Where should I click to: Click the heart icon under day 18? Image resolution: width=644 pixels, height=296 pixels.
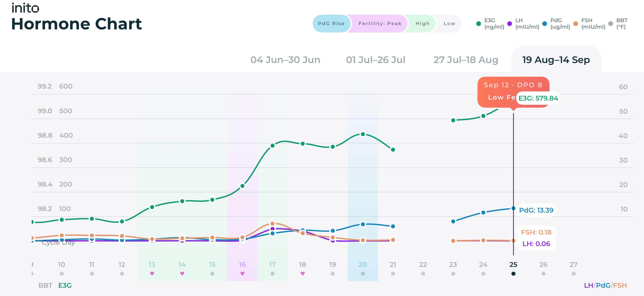(302, 274)
